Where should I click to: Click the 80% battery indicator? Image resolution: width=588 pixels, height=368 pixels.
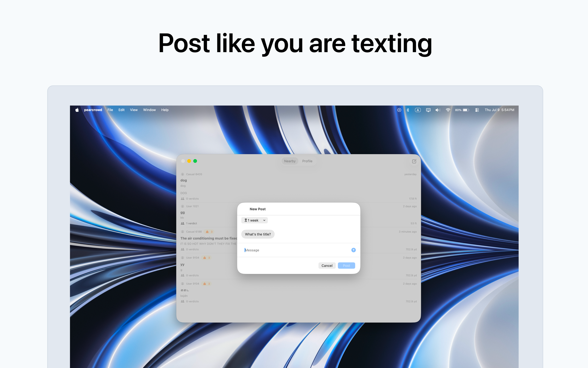[x=462, y=110]
